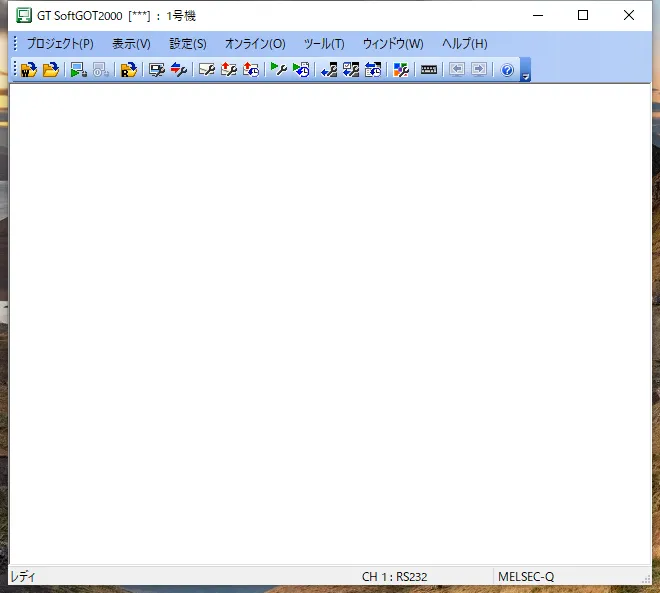
Task: Expand the toolbar options arrow at toolbar end
Action: click(526, 75)
